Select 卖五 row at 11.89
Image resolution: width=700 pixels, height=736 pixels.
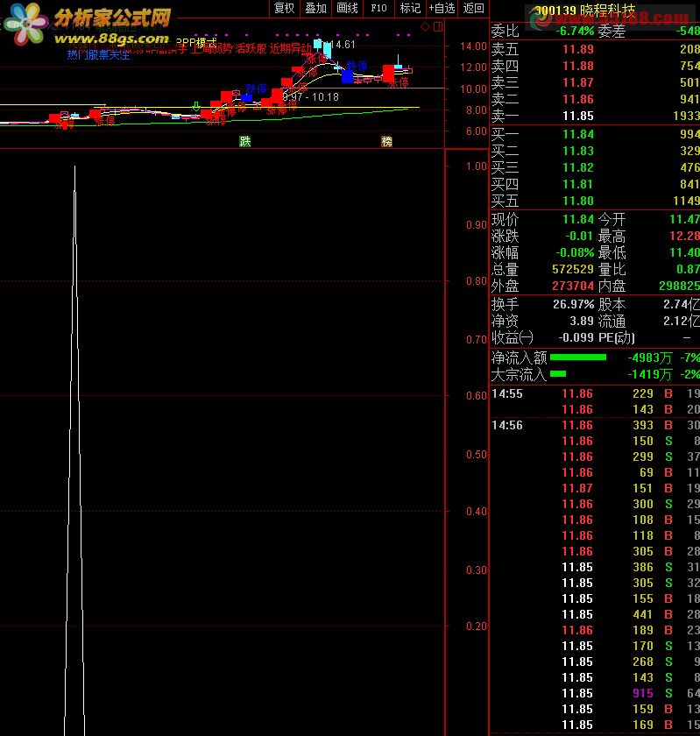[594, 49]
